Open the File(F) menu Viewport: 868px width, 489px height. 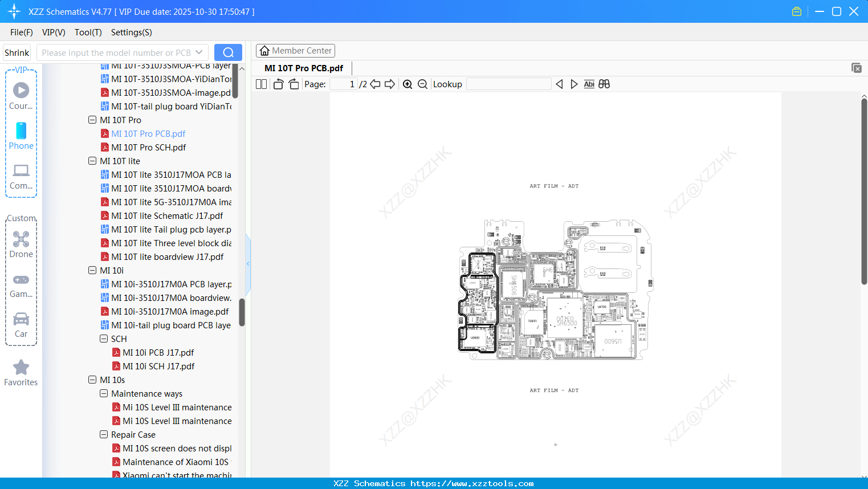click(x=22, y=32)
